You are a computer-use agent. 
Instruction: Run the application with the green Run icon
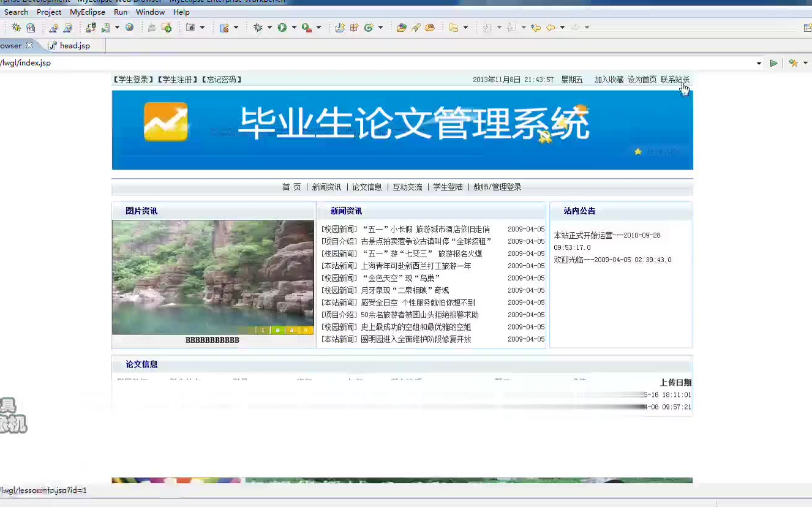pyautogui.click(x=282, y=28)
